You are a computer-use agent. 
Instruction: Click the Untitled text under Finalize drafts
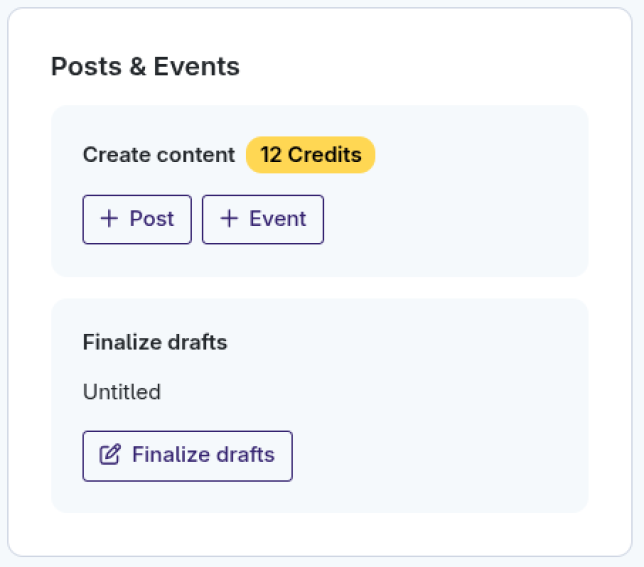point(122,392)
